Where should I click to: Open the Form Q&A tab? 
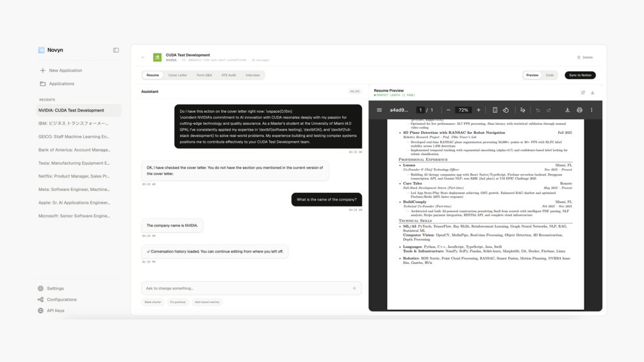(x=204, y=75)
